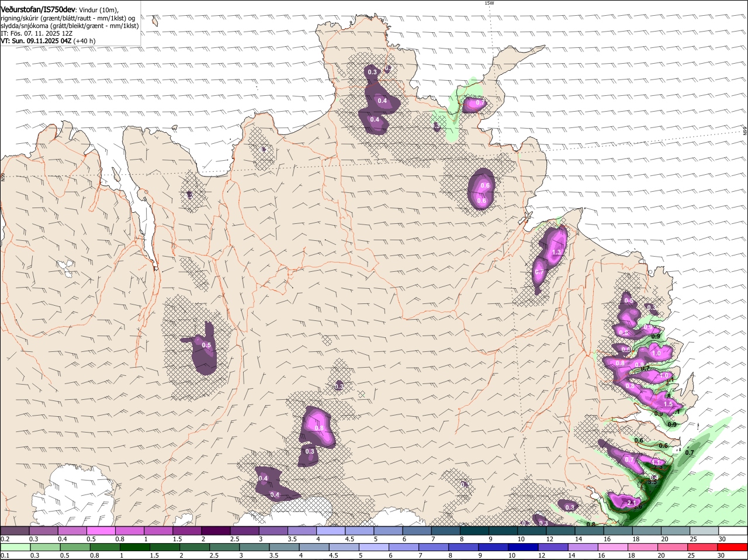Select upper legend swatch starting at 1
The image size is (748, 560).
click(x=158, y=531)
